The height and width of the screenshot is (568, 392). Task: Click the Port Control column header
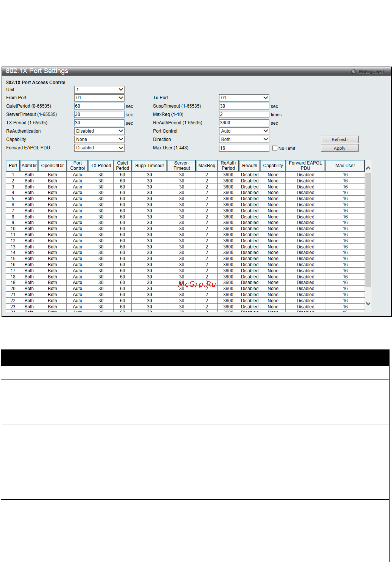point(77,166)
